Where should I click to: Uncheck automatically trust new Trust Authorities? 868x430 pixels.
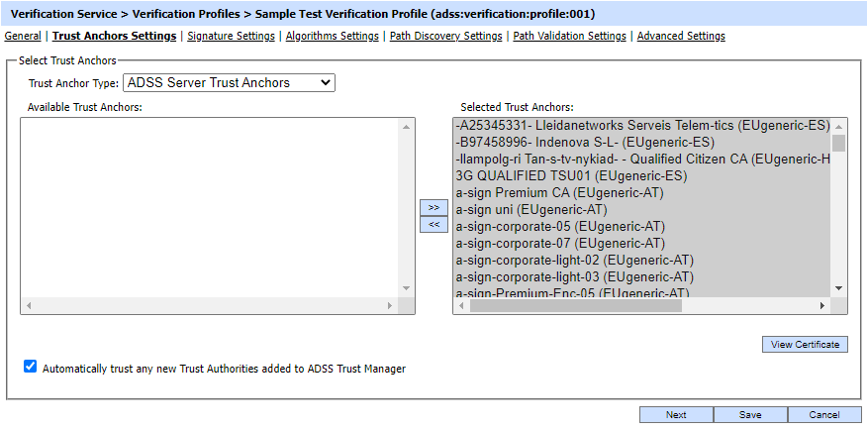pyautogui.click(x=31, y=367)
